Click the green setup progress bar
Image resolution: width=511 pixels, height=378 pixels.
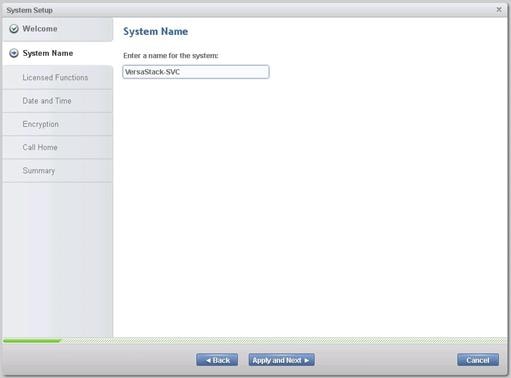32,341
